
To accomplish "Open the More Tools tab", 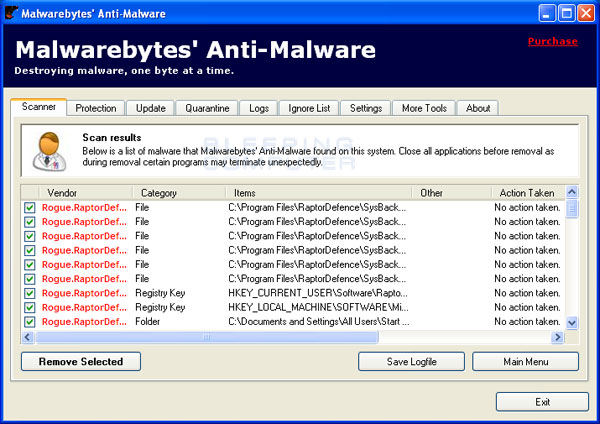I will [x=424, y=108].
